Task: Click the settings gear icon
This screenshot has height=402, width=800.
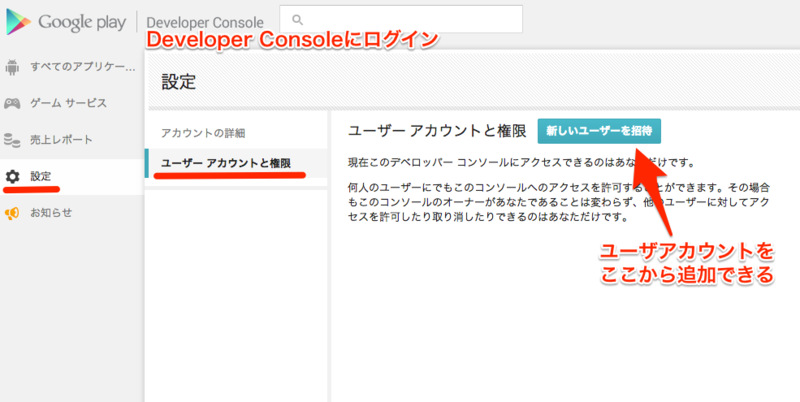Action: pos(12,177)
